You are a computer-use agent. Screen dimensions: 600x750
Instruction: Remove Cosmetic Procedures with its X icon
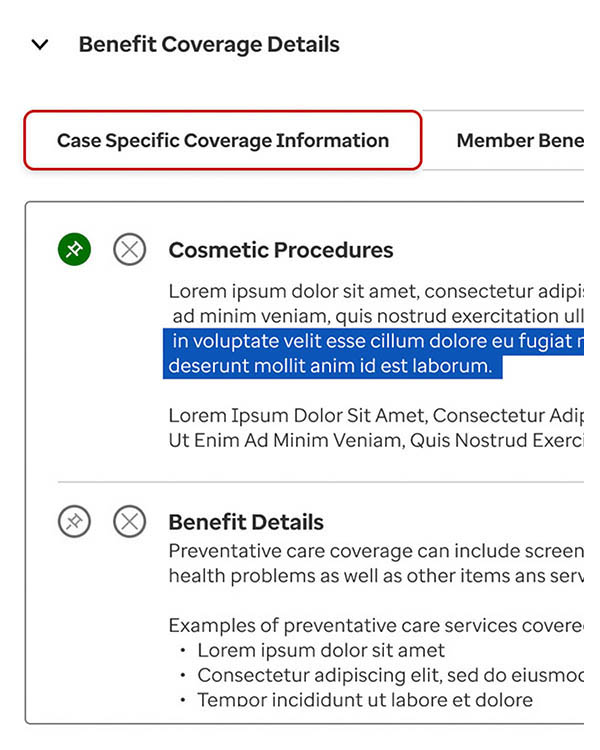(x=129, y=250)
